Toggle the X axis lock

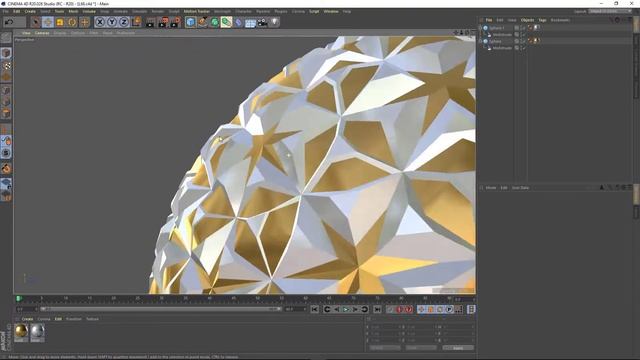point(100,22)
